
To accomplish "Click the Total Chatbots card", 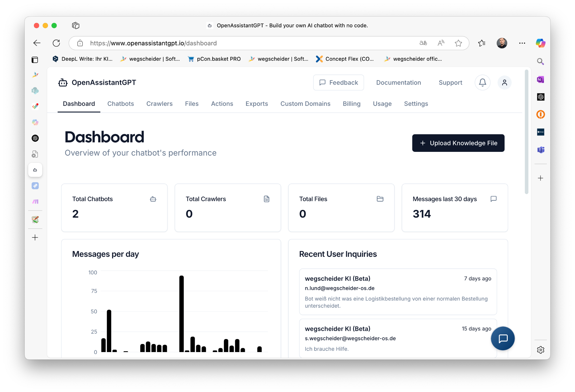I will pos(114,208).
